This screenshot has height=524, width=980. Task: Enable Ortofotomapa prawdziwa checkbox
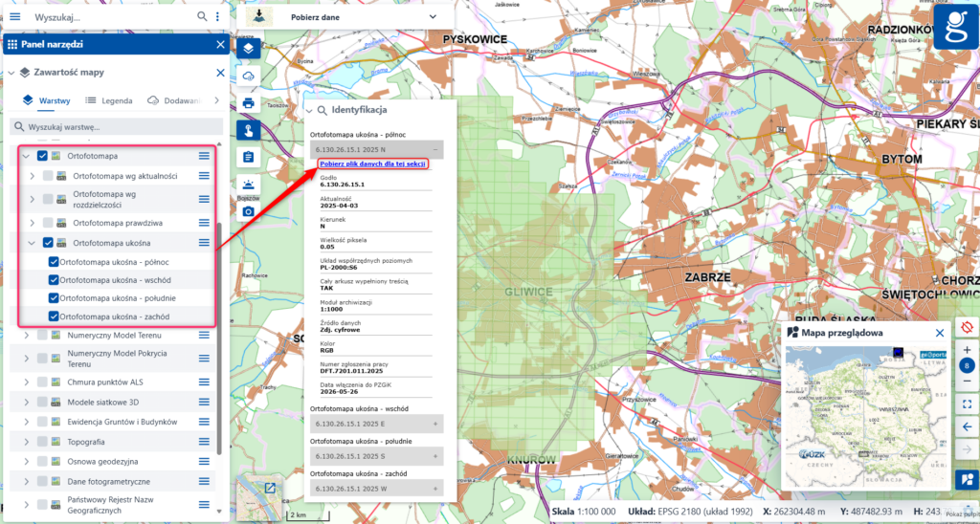tap(48, 223)
